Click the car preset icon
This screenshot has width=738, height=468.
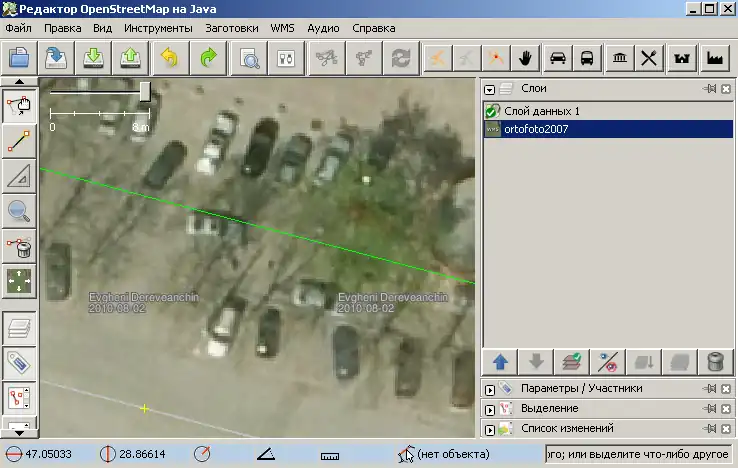558,57
